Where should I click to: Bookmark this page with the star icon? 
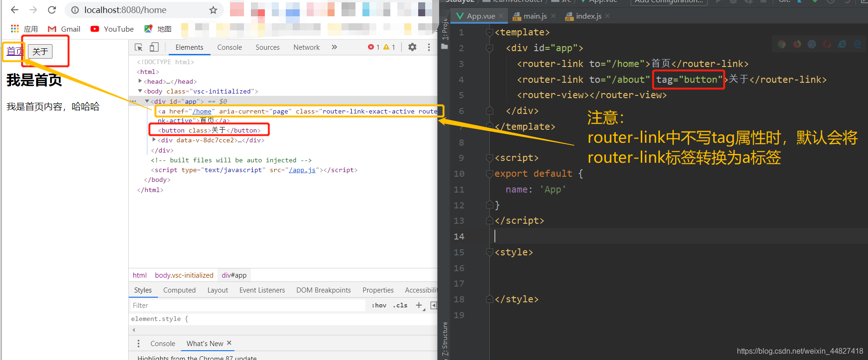tap(213, 10)
